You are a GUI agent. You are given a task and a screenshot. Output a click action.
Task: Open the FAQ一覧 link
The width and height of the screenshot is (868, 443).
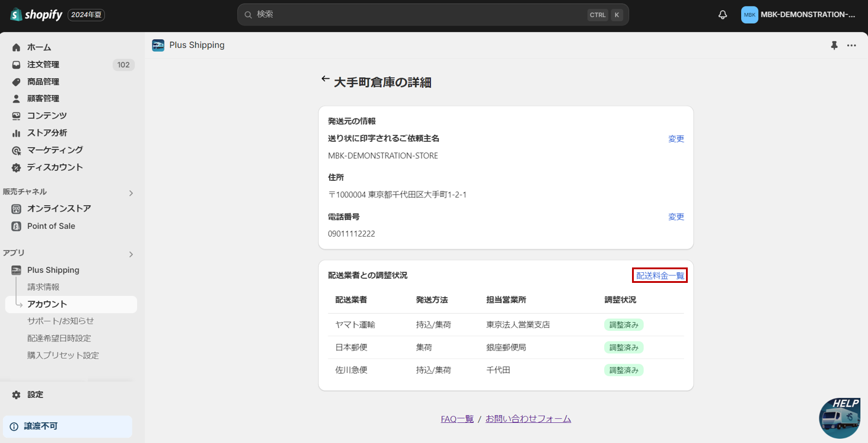tap(457, 419)
